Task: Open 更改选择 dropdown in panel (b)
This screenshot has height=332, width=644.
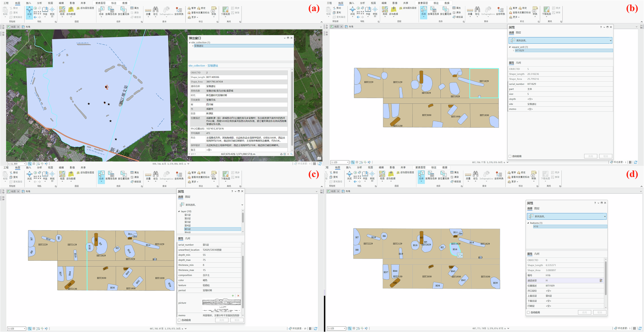Action: coord(610,40)
